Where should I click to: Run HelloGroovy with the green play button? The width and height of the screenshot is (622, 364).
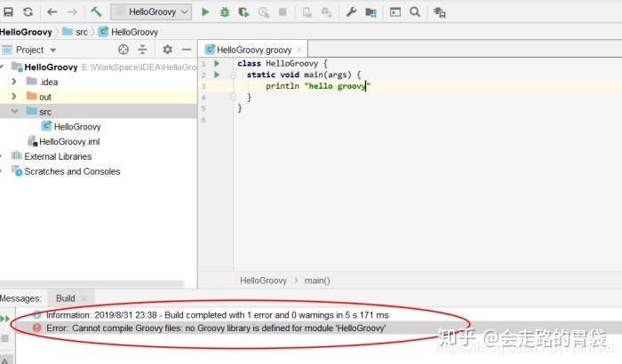click(205, 12)
